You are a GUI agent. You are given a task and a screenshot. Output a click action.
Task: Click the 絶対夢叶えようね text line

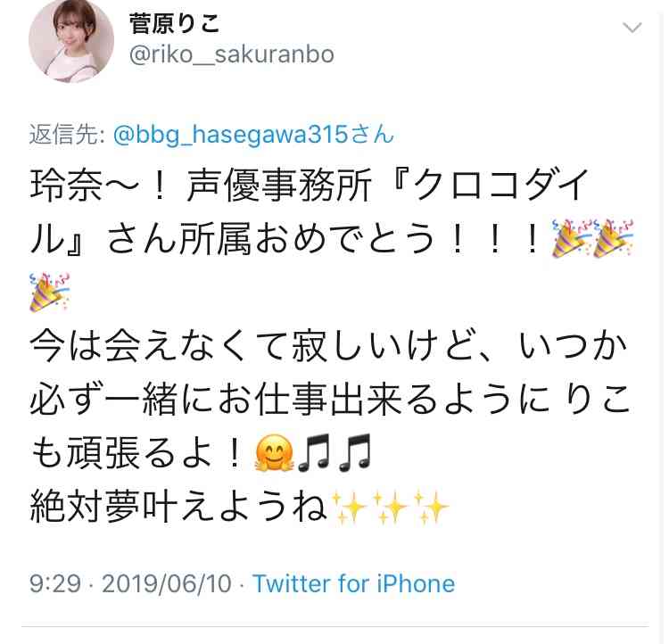pos(178,507)
